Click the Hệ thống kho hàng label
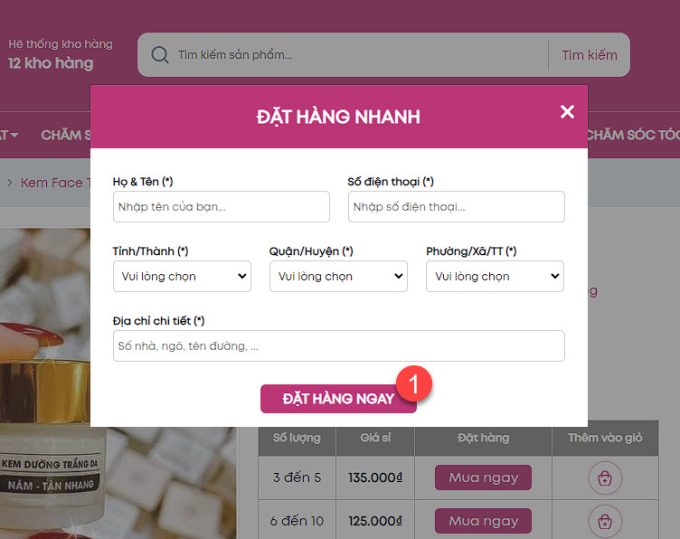Viewport: 680px width, 539px height. (60, 44)
